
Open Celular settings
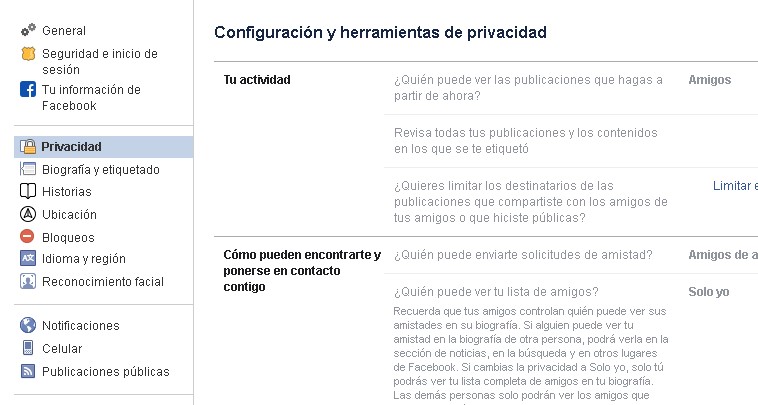click(62, 348)
